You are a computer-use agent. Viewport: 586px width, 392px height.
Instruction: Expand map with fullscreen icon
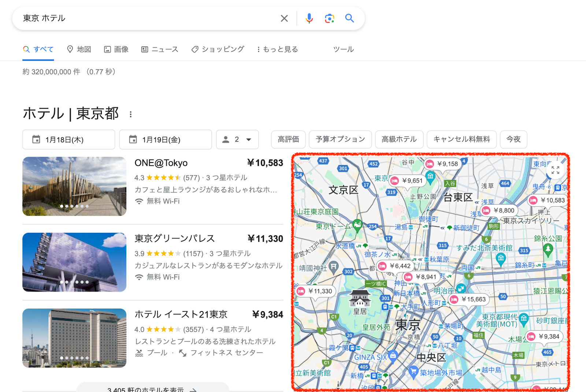pos(555,170)
